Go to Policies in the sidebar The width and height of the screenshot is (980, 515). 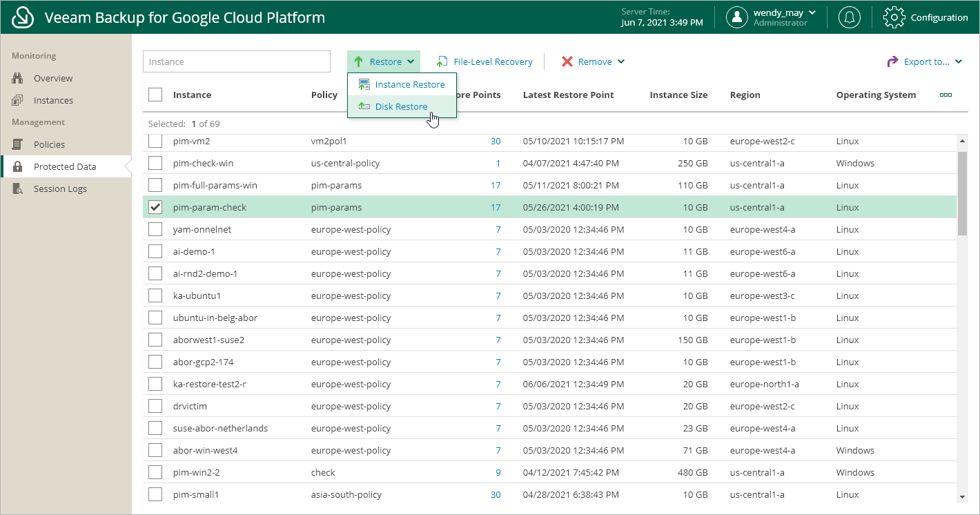coord(49,144)
